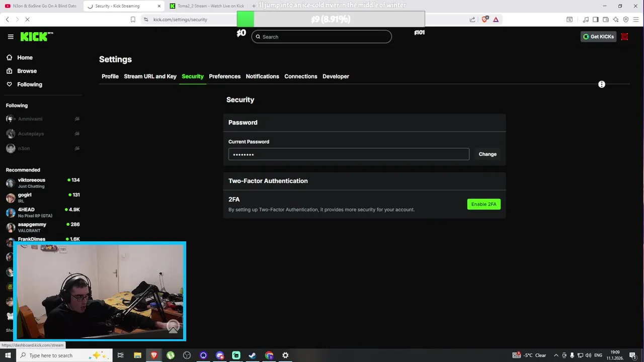Open the settings gear taskbar icon
This screenshot has width=644, height=362.
(x=285, y=355)
